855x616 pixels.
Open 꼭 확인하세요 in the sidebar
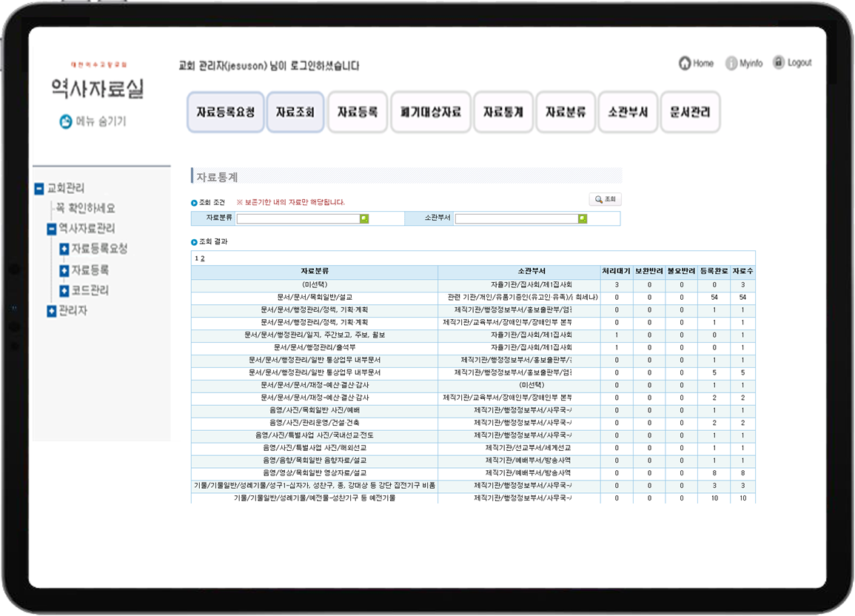click(86, 209)
